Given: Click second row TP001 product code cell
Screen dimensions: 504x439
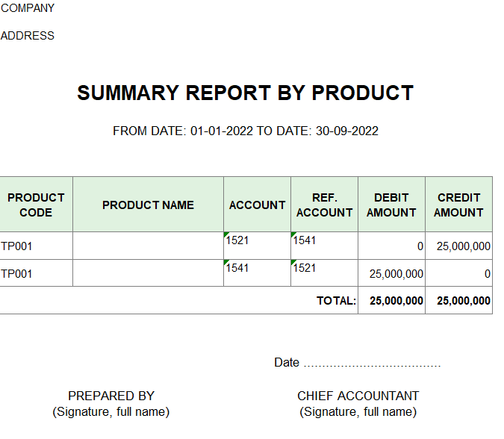Looking at the screenshot, I should click(x=36, y=274).
